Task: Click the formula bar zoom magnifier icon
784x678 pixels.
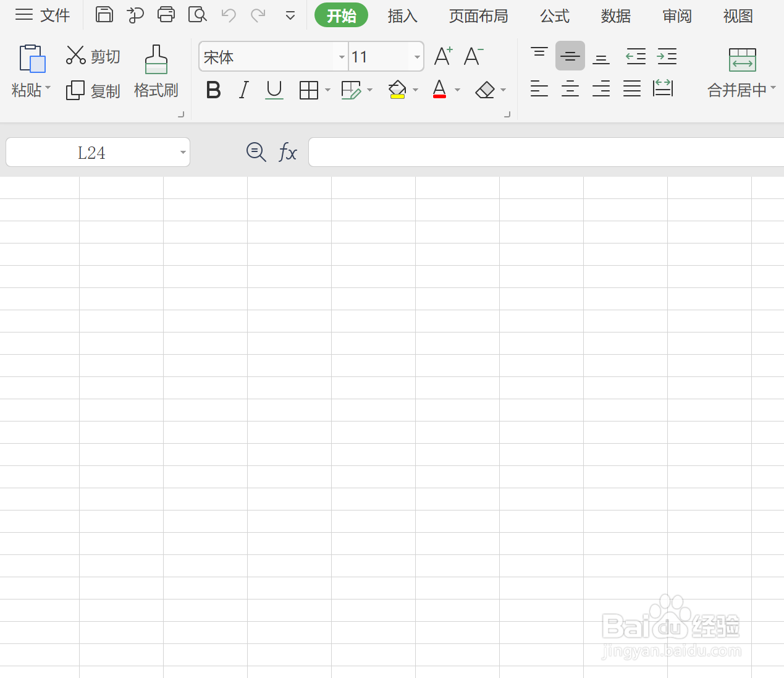Action: click(256, 152)
